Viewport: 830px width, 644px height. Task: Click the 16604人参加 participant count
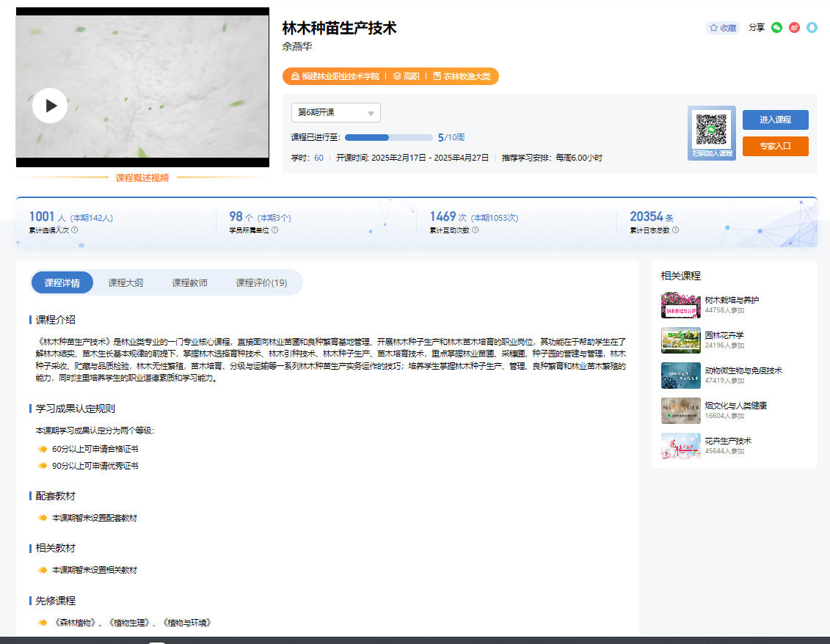(x=724, y=416)
